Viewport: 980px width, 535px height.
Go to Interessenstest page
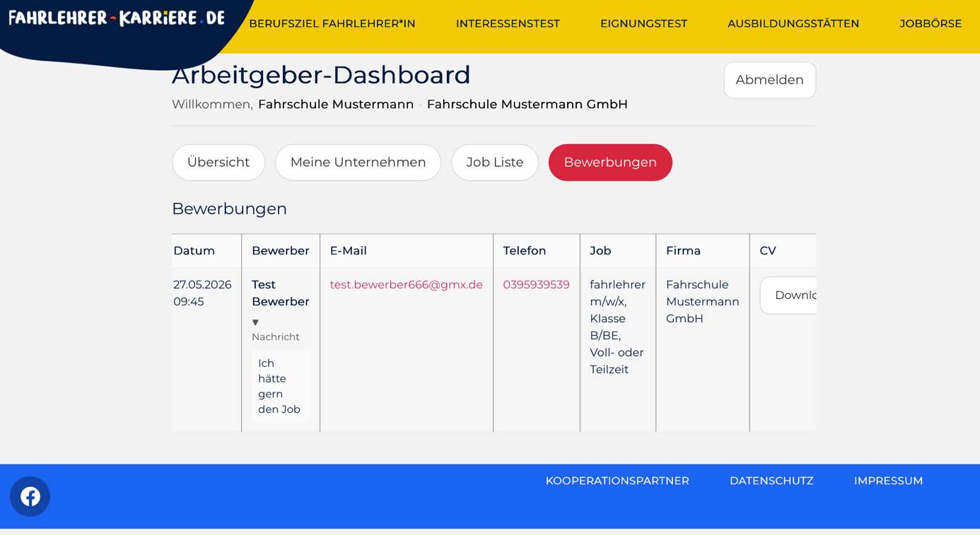[x=508, y=23]
